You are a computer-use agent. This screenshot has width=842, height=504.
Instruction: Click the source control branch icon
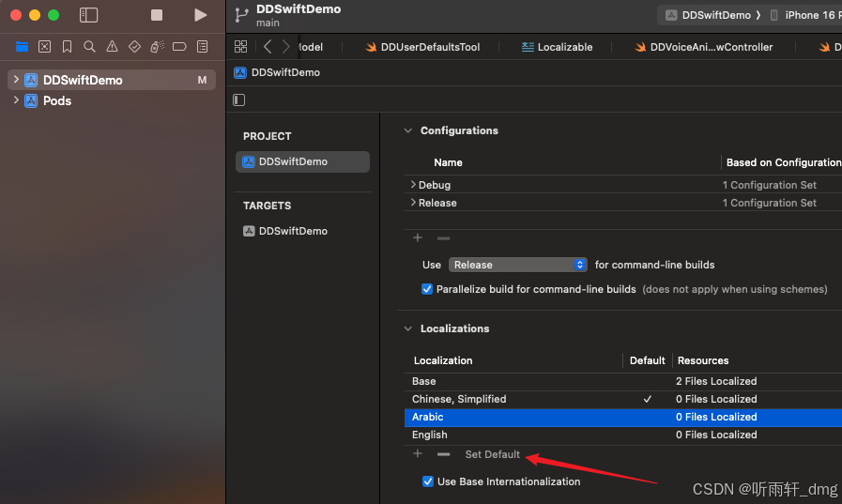tap(241, 16)
